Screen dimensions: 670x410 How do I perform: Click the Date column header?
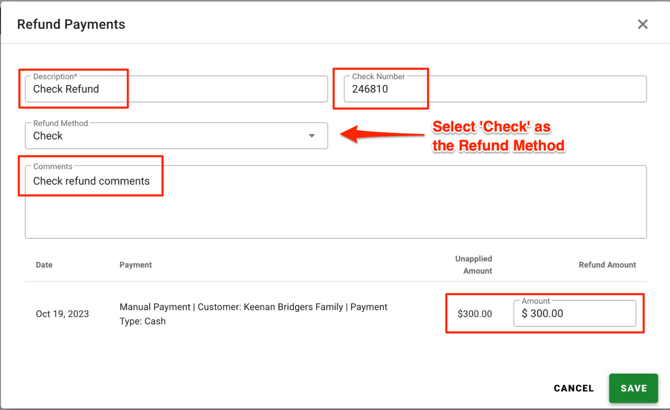click(x=44, y=265)
